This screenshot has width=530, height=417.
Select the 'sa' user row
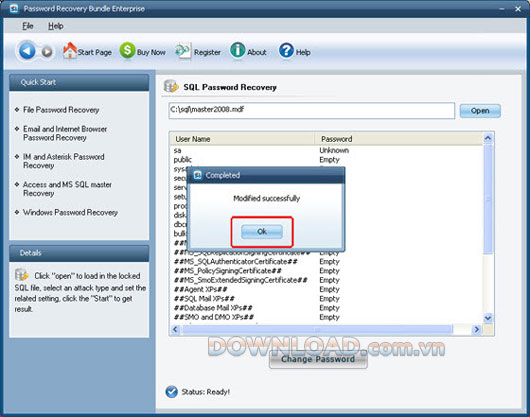327,150
